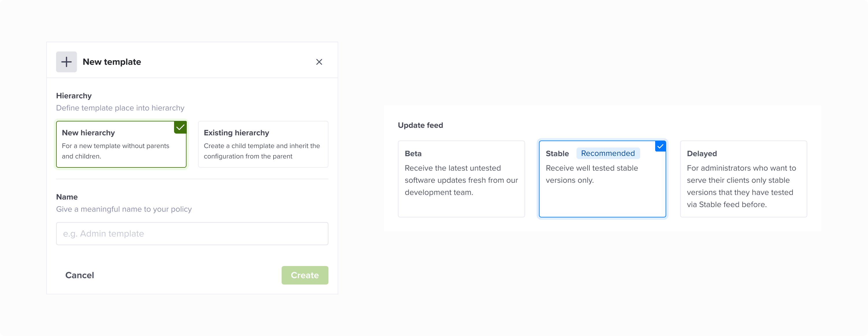Click the policy name input field

[192, 233]
